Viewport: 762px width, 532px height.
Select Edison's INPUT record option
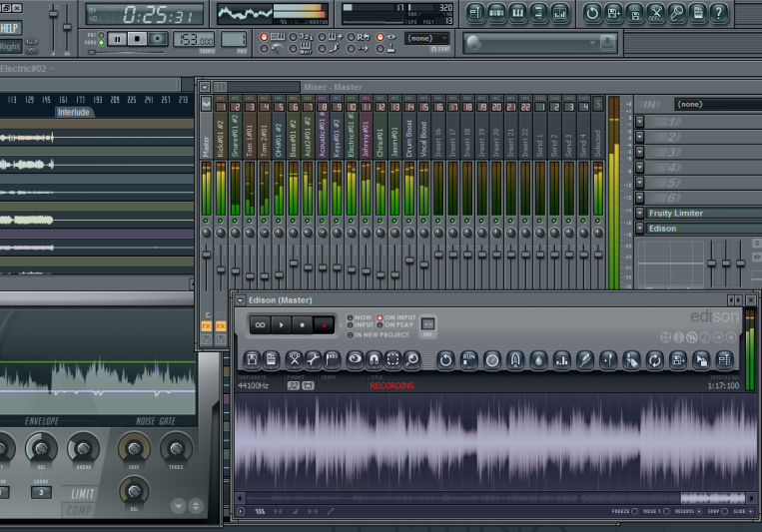click(x=361, y=325)
